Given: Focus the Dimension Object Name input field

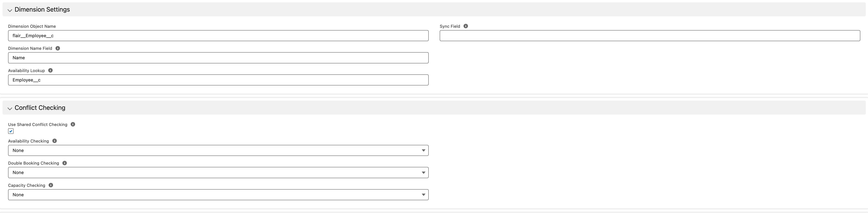Looking at the screenshot, I should [218, 36].
